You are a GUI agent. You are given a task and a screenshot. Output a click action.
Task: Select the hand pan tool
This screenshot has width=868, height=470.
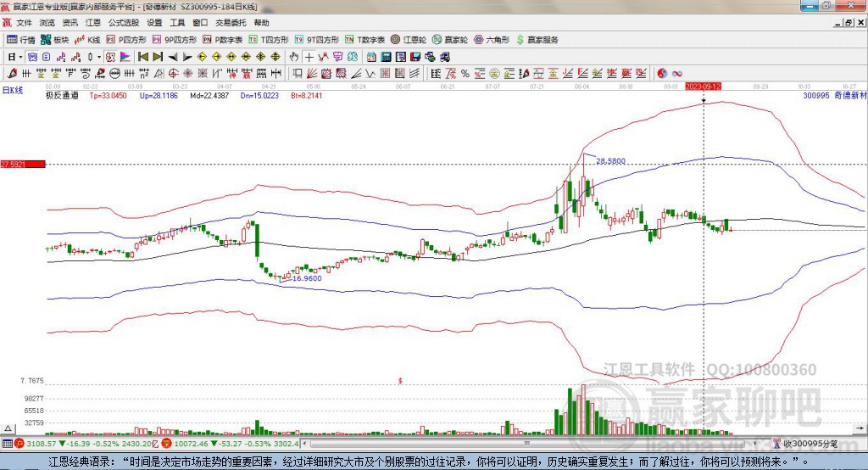[294, 57]
